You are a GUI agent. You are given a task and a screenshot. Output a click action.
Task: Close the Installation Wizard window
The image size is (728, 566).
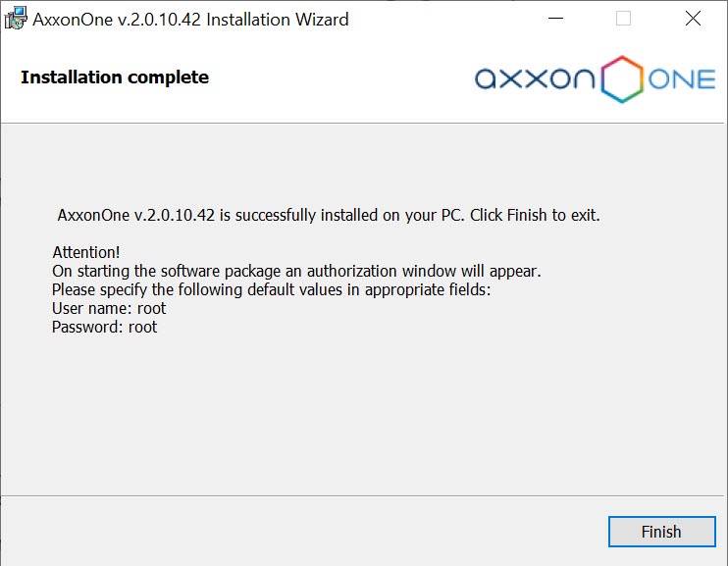691,19
